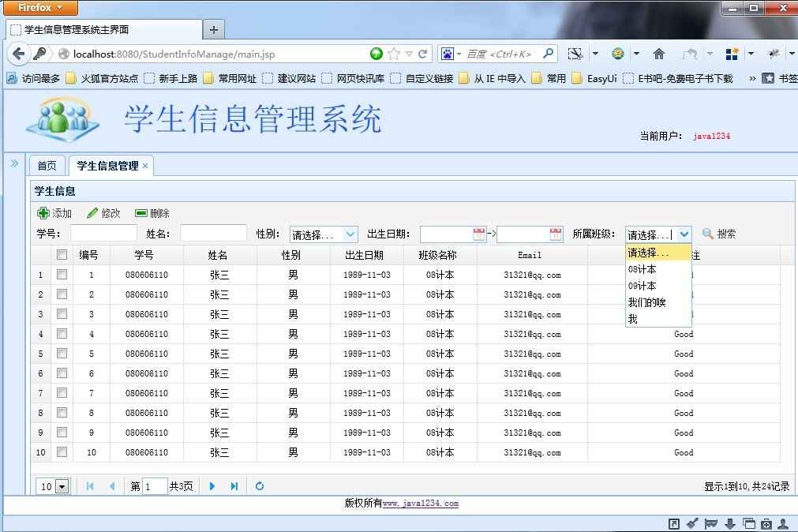Screen dimensions: 798x532
Task: Toggle the select-all checkbox in the table header
Action: pos(62,254)
